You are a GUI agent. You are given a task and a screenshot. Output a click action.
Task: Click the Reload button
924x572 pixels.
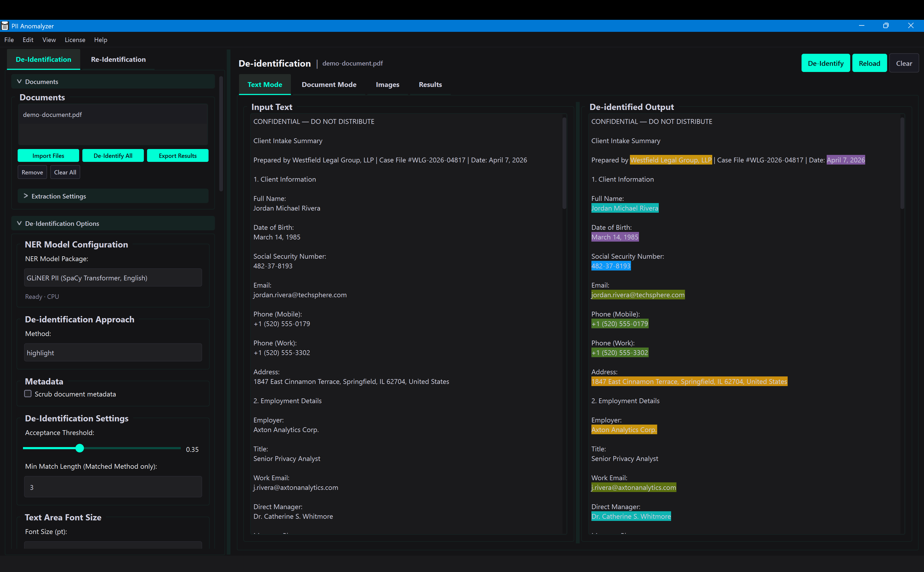869,63
